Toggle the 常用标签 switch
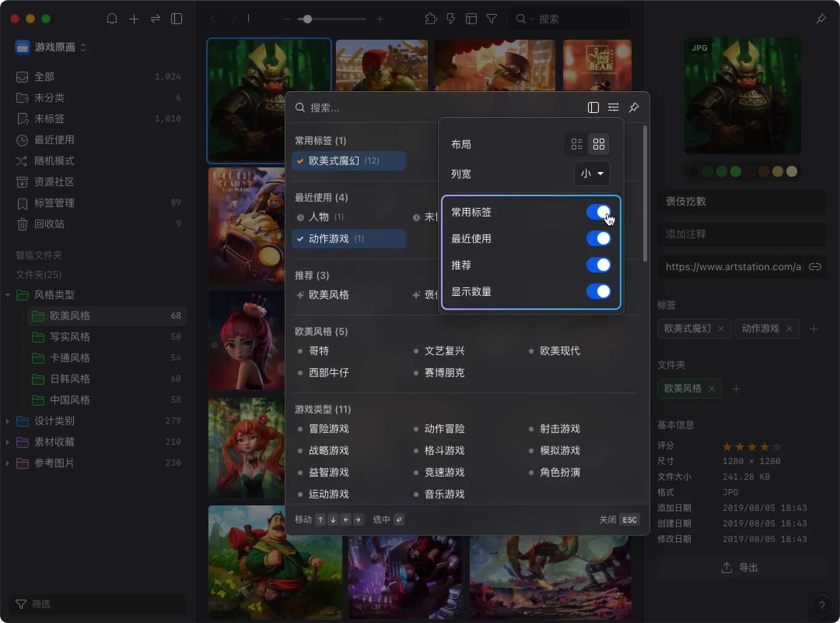 tap(598, 212)
